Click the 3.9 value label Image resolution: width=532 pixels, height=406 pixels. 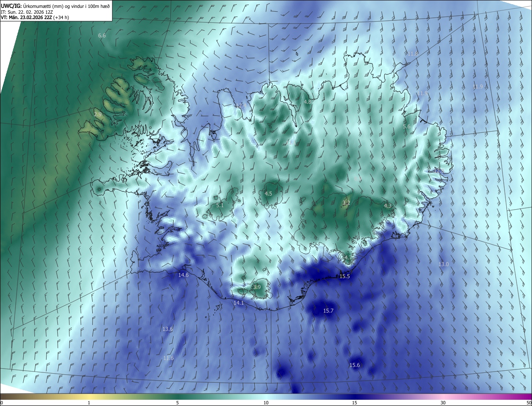(257, 287)
